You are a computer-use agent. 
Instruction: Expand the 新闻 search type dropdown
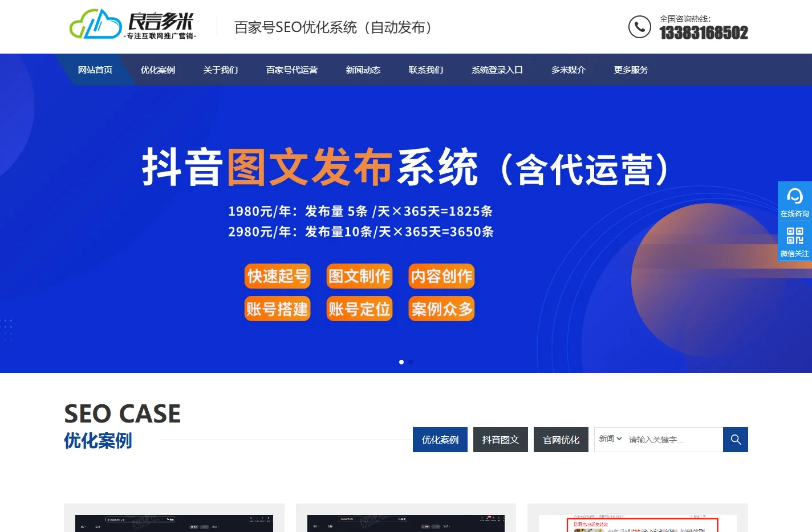610,439
